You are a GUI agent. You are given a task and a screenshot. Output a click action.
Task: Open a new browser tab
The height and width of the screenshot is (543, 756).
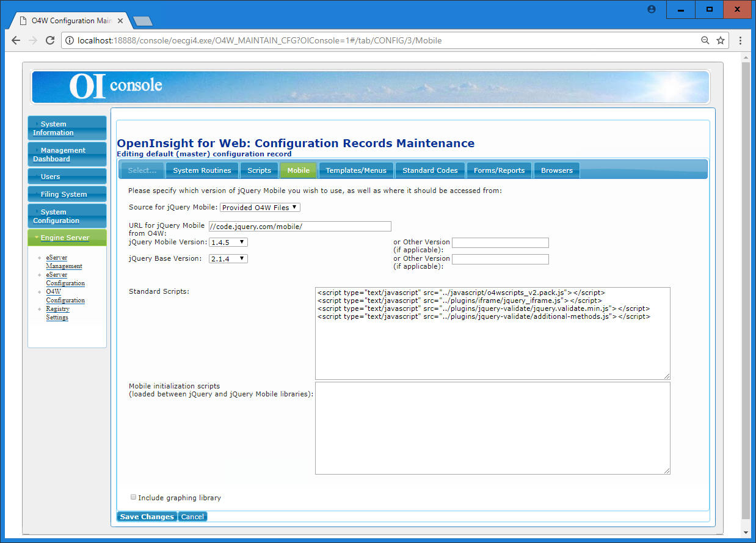pyautogui.click(x=142, y=21)
